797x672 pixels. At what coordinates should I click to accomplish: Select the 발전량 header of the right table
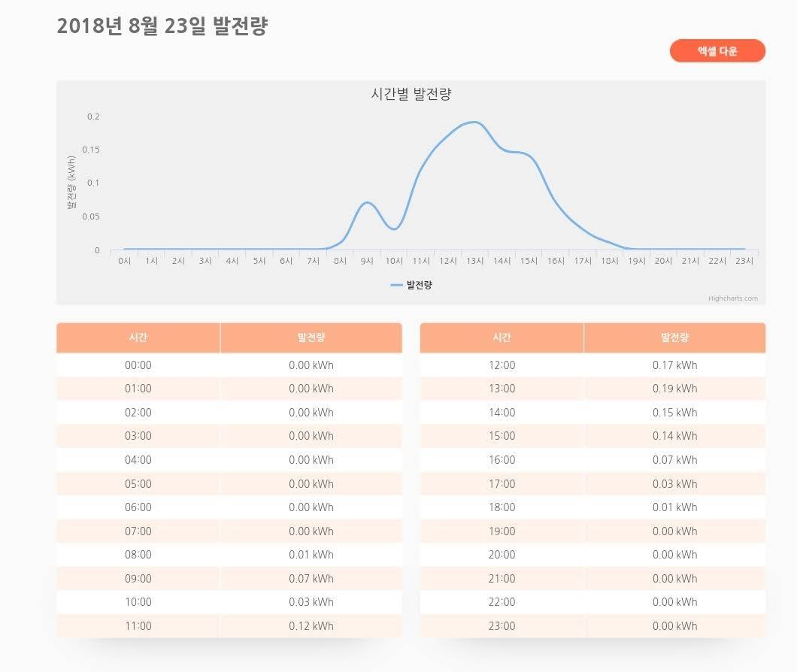tap(677, 338)
